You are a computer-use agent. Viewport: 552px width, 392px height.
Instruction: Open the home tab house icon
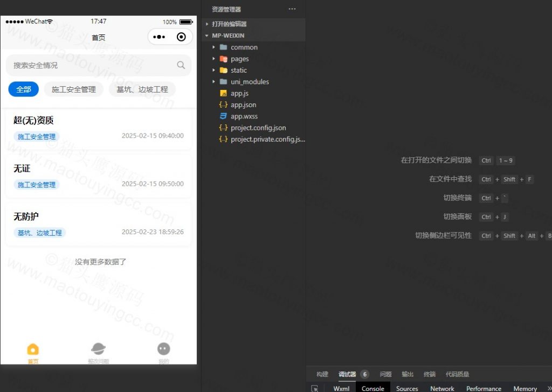(x=33, y=349)
